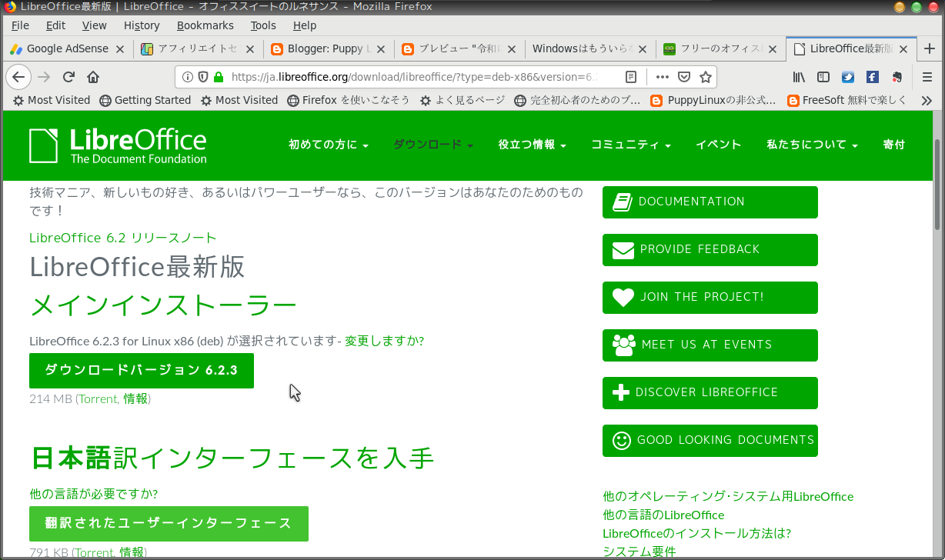The height and width of the screenshot is (560, 945).
Task: Open the File menu
Action: pos(20,25)
